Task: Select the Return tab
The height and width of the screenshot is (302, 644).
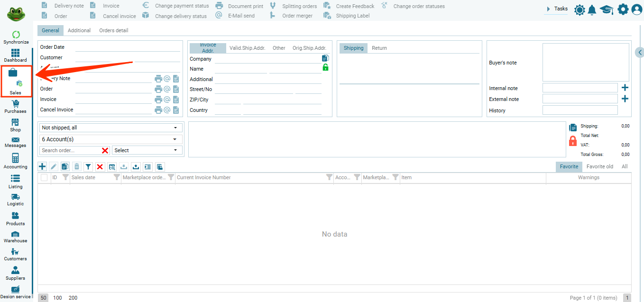Action: pyautogui.click(x=379, y=48)
